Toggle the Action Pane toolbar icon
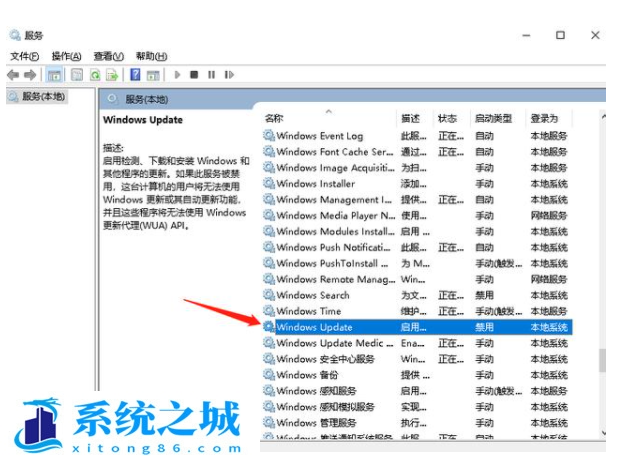Screen dimensions: 618x461 153,75
